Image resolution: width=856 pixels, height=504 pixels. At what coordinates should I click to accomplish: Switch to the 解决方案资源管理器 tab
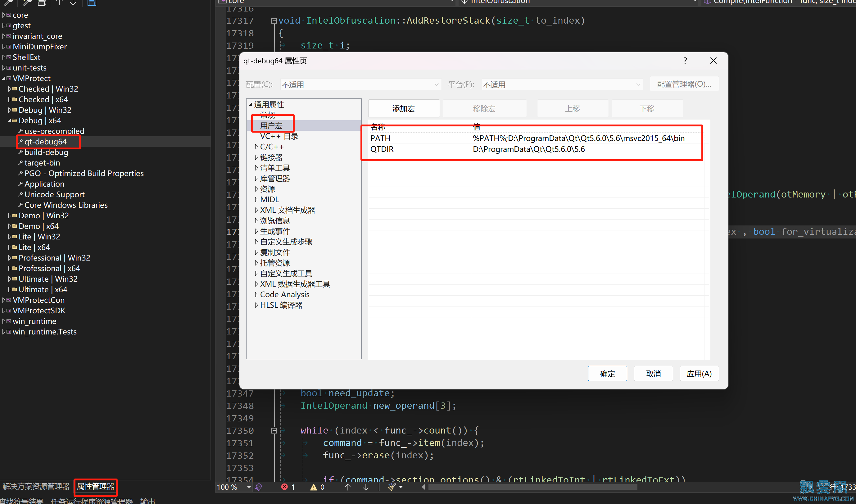coord(36,487)
